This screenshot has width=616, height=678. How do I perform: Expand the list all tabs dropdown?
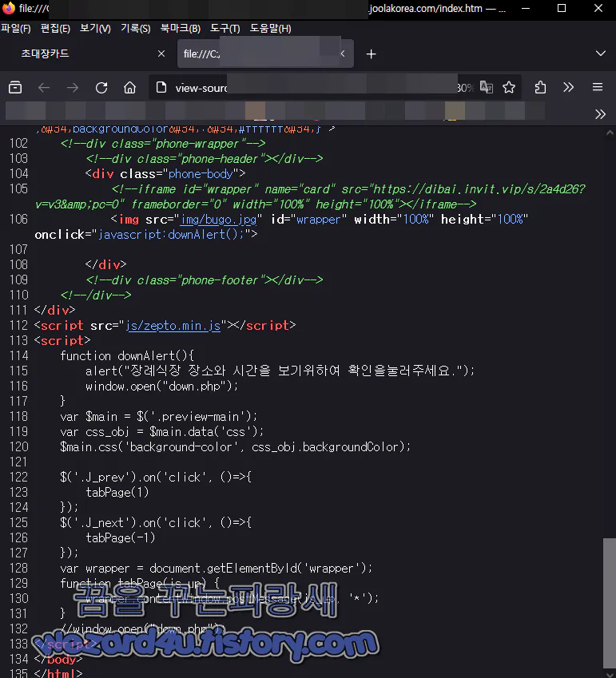pyautogui.click(x=601, y=54)
